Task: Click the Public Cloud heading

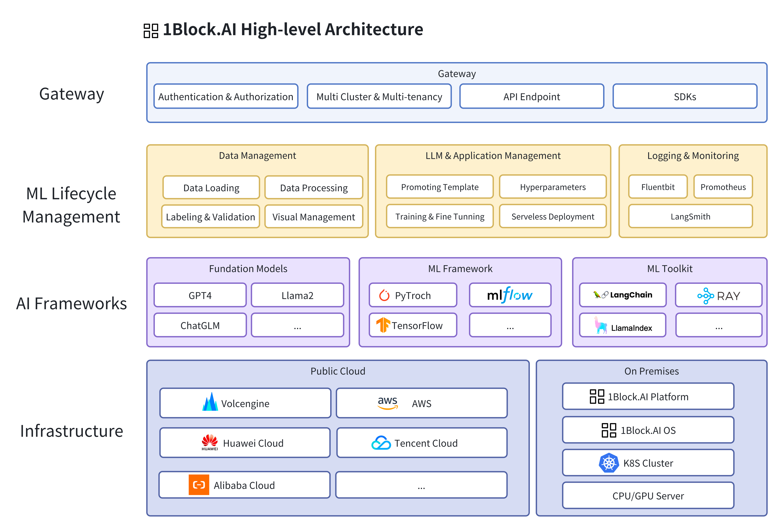Action: [338, 371]
